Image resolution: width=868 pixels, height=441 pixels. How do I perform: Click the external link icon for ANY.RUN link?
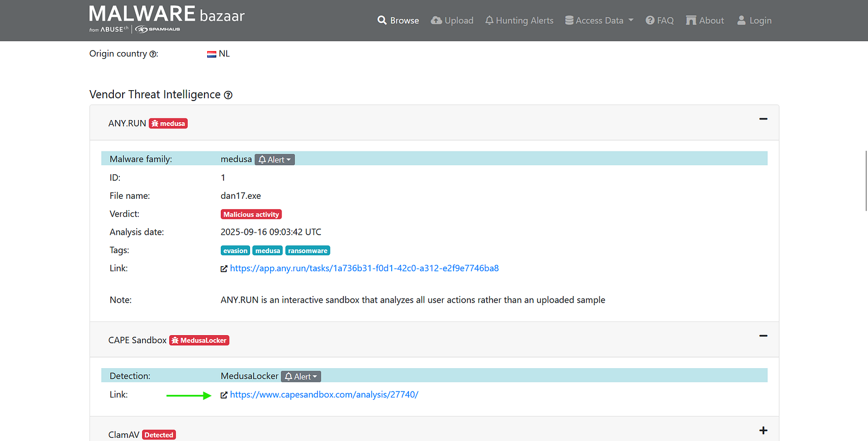[x=224, y=269]
